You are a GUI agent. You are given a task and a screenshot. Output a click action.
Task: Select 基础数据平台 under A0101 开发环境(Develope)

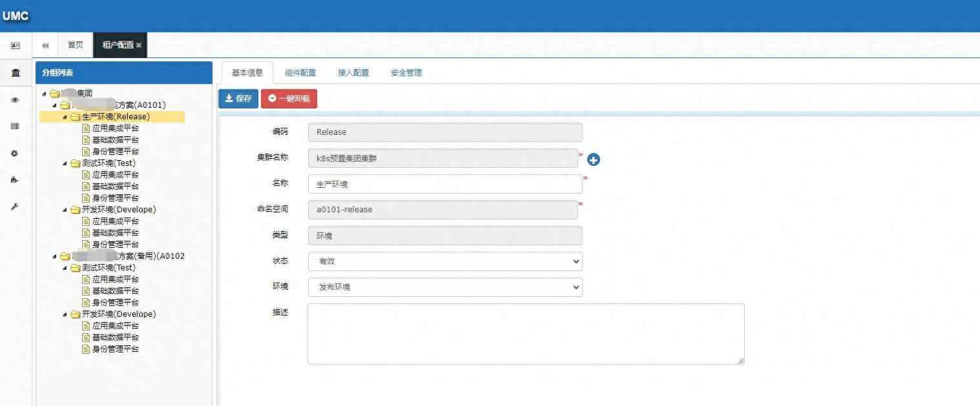(x=116, y=233)
